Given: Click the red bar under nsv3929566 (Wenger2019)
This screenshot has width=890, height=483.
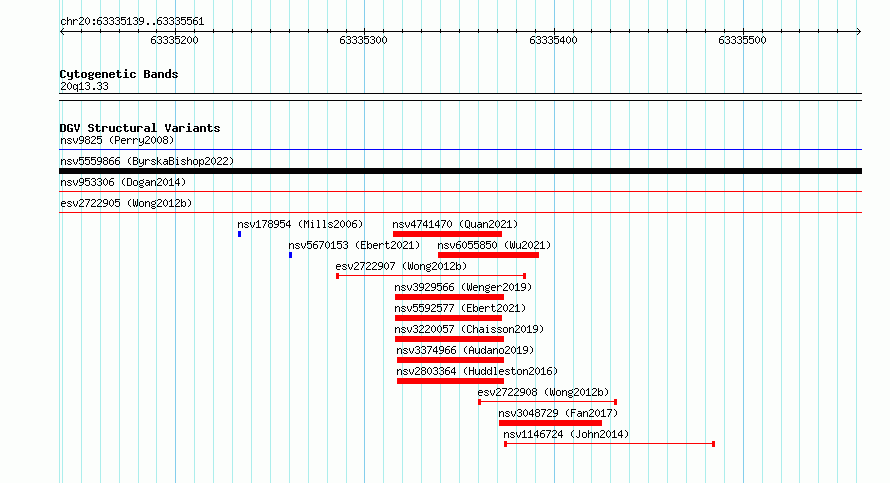Looking at the screenshot, I should (x=450, y=297).
